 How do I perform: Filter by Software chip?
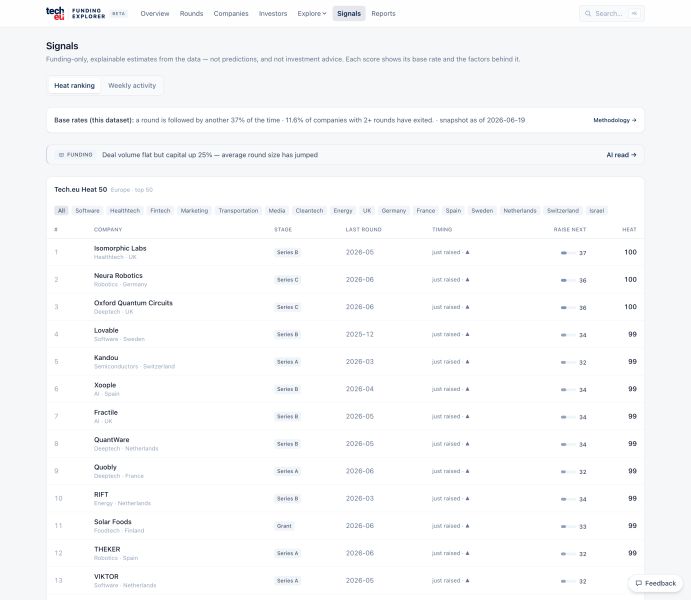pyautogui.click(x=87, y=211)
